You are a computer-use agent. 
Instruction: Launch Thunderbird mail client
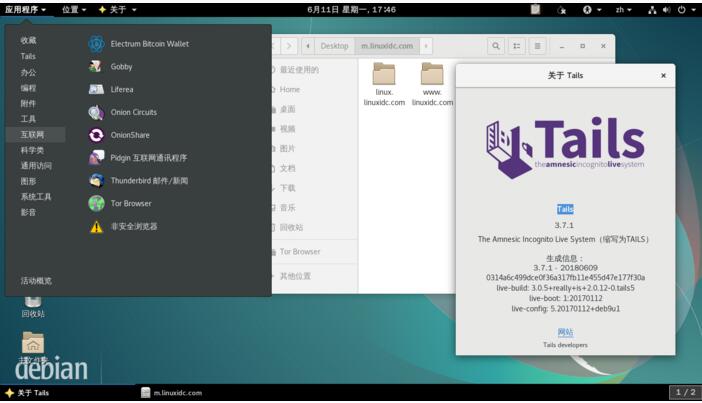pyautogui.click(x=138, y=181)
